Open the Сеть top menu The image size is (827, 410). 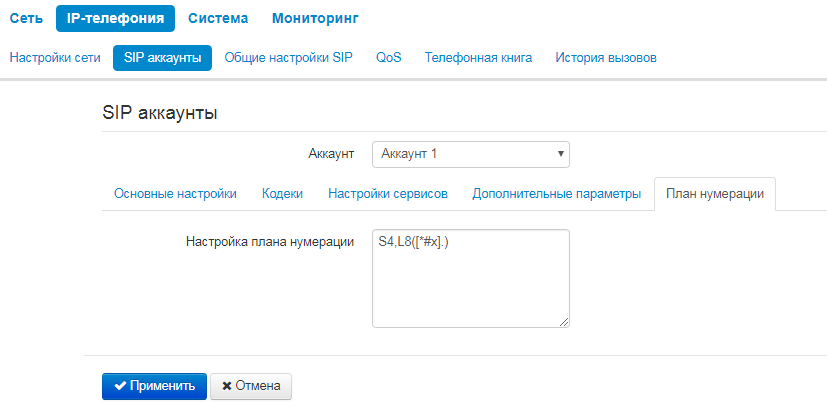[x=25, y=18]
